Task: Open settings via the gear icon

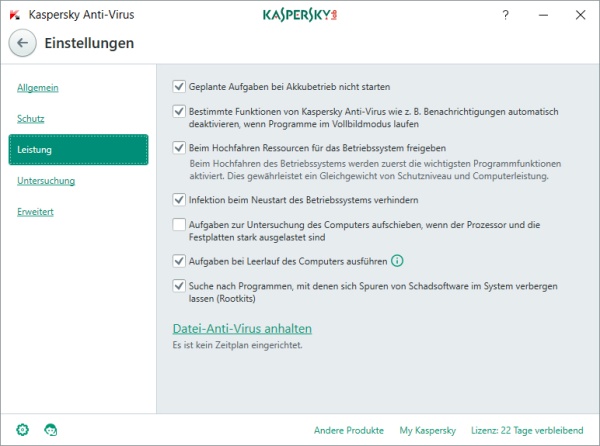Action: pos(23,430)
